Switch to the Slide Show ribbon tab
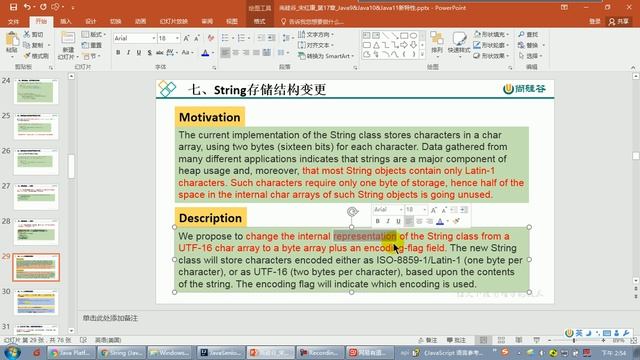The image size is (640, 360). (x=173, y=22)
